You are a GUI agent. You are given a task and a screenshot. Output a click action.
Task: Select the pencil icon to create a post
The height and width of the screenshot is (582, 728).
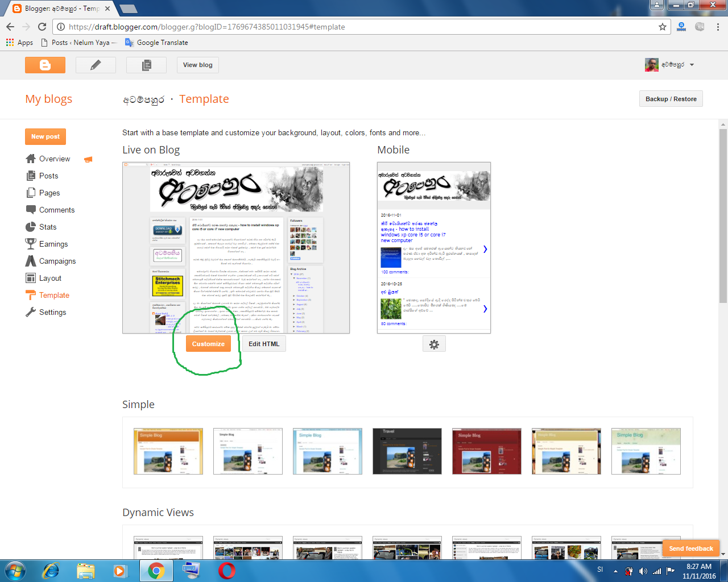point(95,65)
